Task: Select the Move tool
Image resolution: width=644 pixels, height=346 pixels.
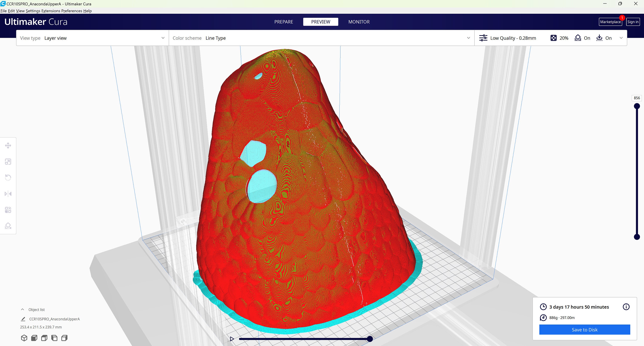Action: [8, 145]
